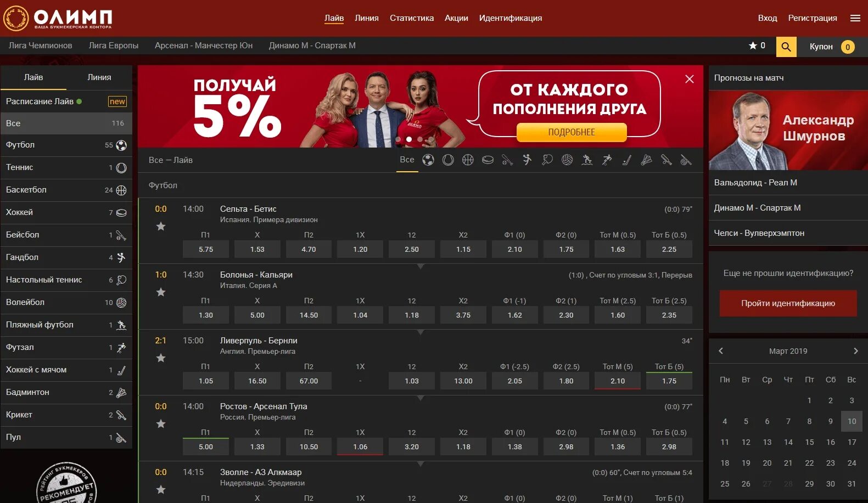The height and width of the screenshot is (503, 868).
Task: Expand more markets under Сельта - Бетис
Action: (x=421, y=266)
